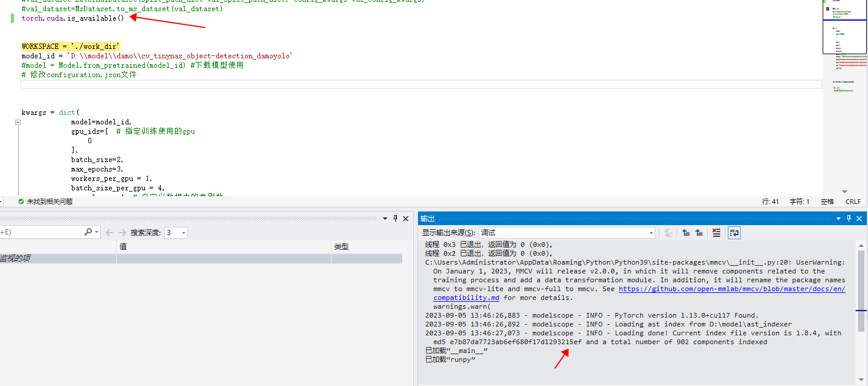The width and height of the screenshot is (868, 386).
Task: Click the CRLF line ending indicator
Action: point(853,202)
